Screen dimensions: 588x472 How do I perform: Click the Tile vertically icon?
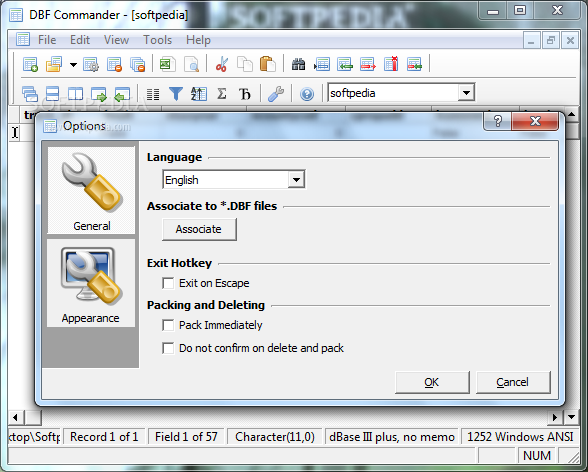click(75, 93)
